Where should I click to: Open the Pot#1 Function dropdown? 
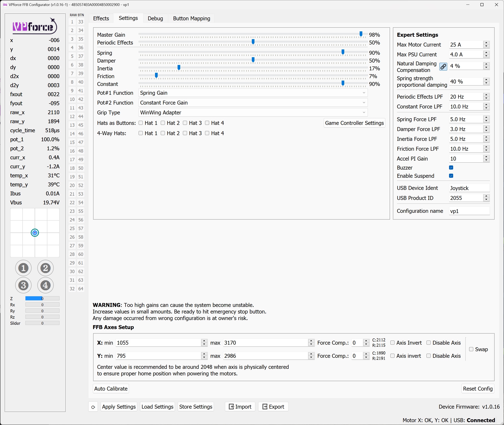tap(253, 93)
